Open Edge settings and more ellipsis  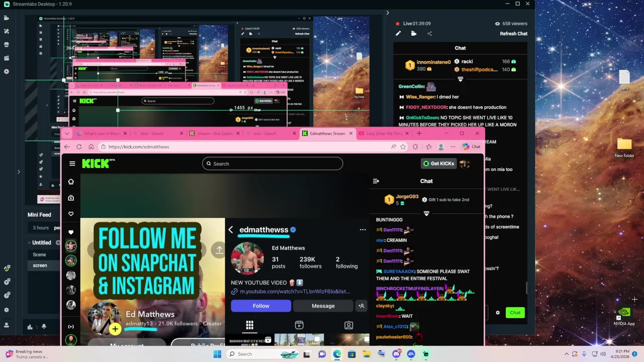tap(453, 147)
